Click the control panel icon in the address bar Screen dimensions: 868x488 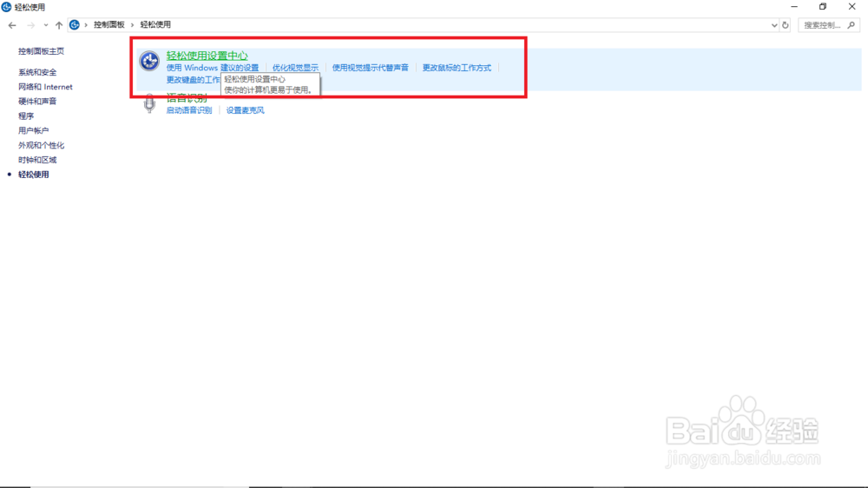74,25
